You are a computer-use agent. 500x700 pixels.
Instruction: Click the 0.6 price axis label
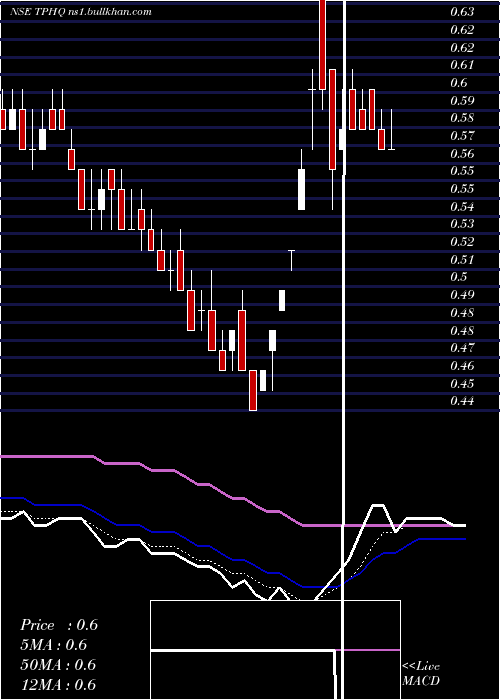pos(459,83)
